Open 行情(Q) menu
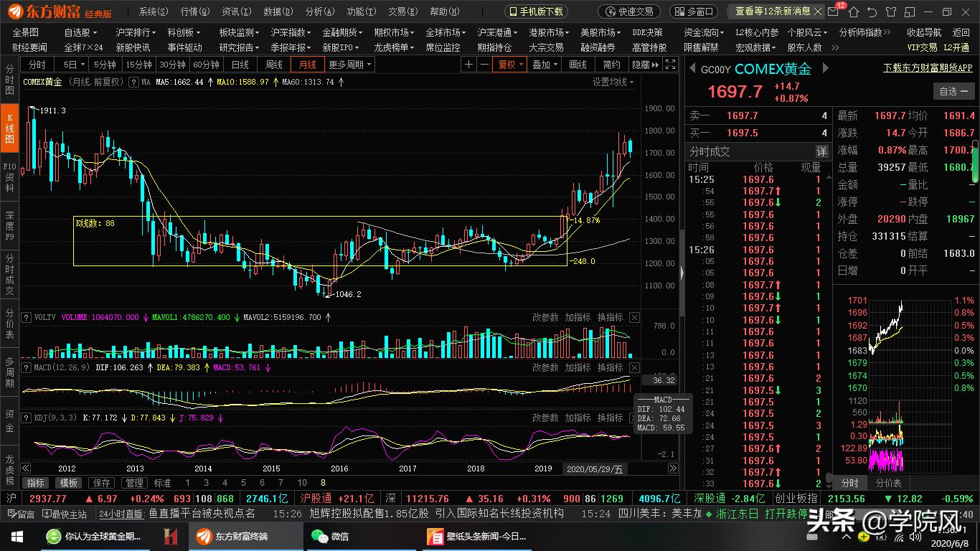 [195, 11]
